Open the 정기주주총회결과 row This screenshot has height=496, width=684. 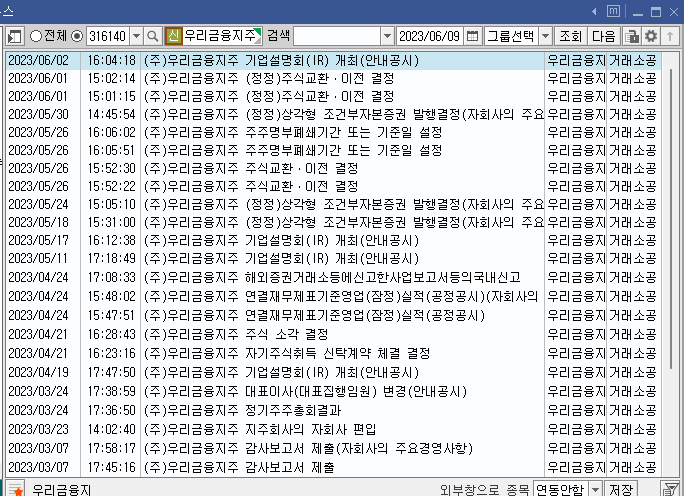pyautogui.click(x=333, y=410)
